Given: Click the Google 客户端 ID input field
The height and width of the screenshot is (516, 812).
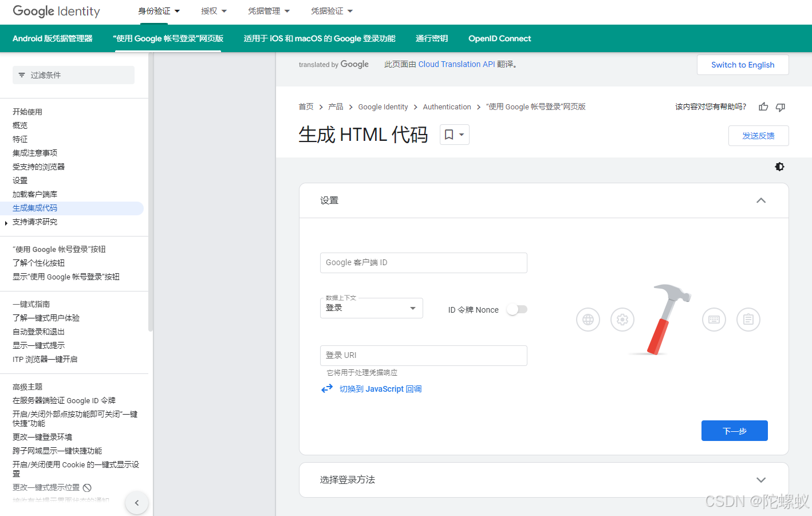Looking at the screenshot, I should click(424, 263).
